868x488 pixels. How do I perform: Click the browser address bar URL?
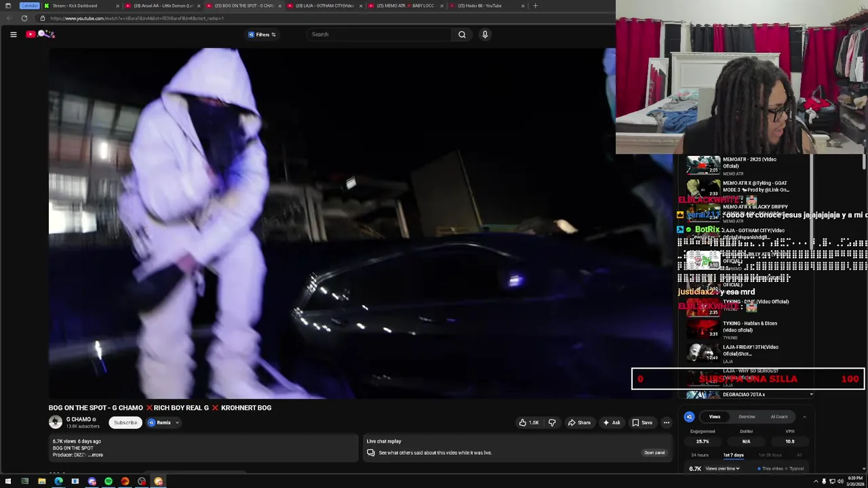(x=136, y=18)
